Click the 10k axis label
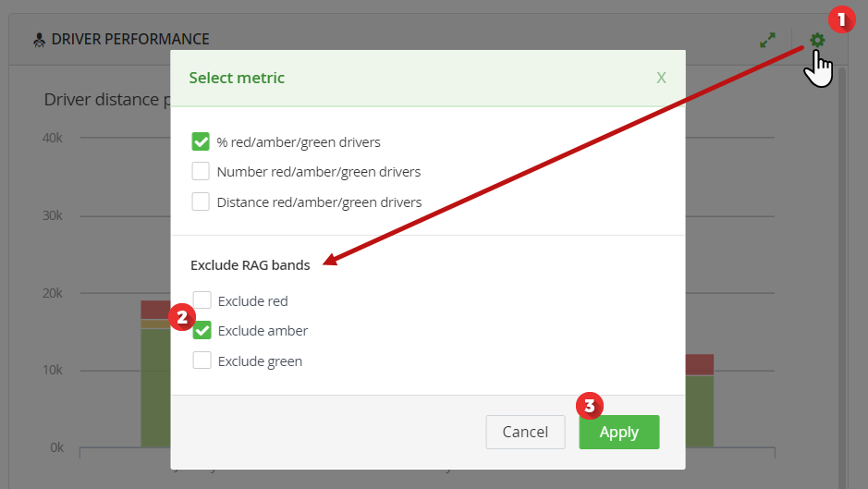 (53, 370)
